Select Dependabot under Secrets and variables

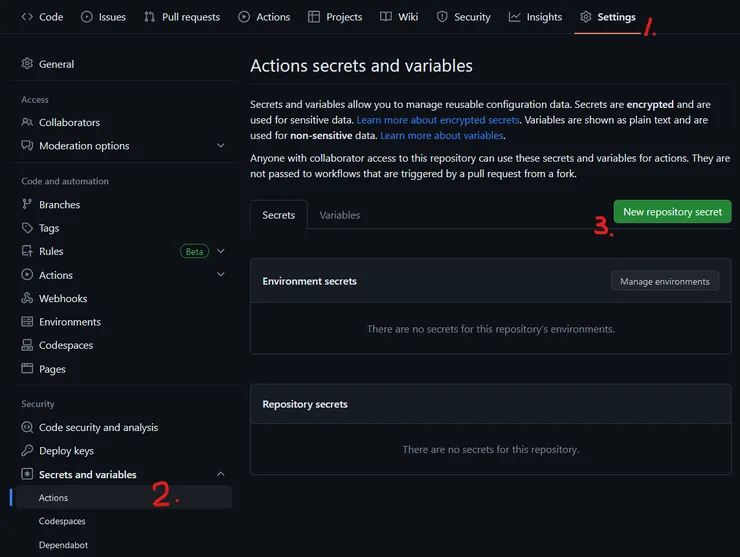[62, 545]
